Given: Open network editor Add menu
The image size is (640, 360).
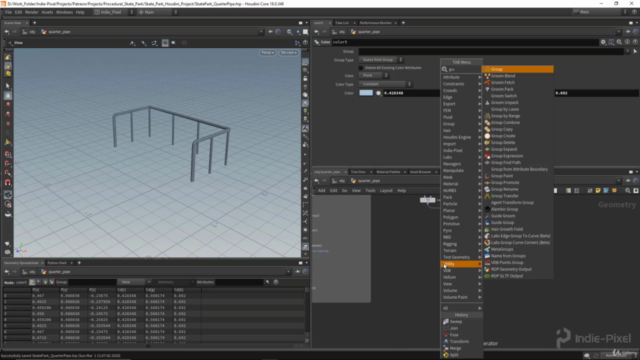Looking at the screenshot, I should (x=322, y=191).
